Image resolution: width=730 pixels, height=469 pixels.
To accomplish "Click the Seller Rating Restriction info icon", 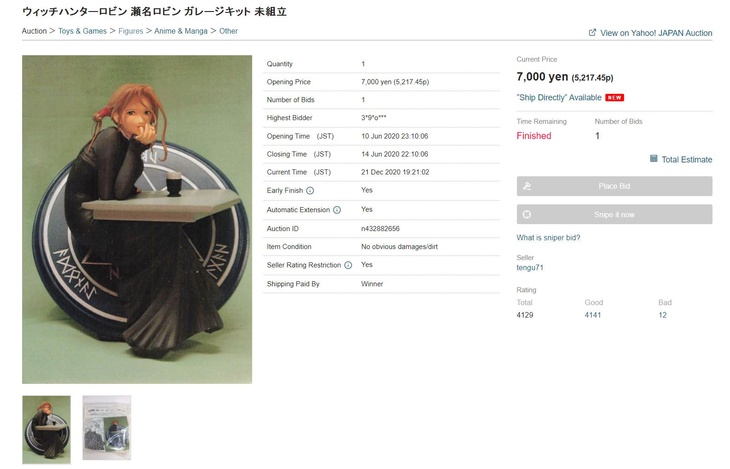I will click(x=348, y=265).
